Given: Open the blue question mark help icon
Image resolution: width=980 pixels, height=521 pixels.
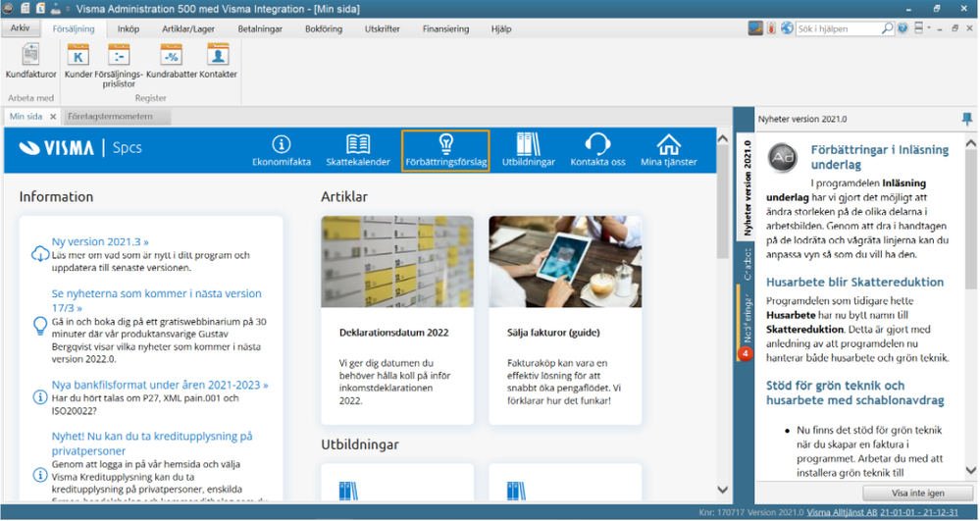Looking at the screenshot, I should point(903,28).
